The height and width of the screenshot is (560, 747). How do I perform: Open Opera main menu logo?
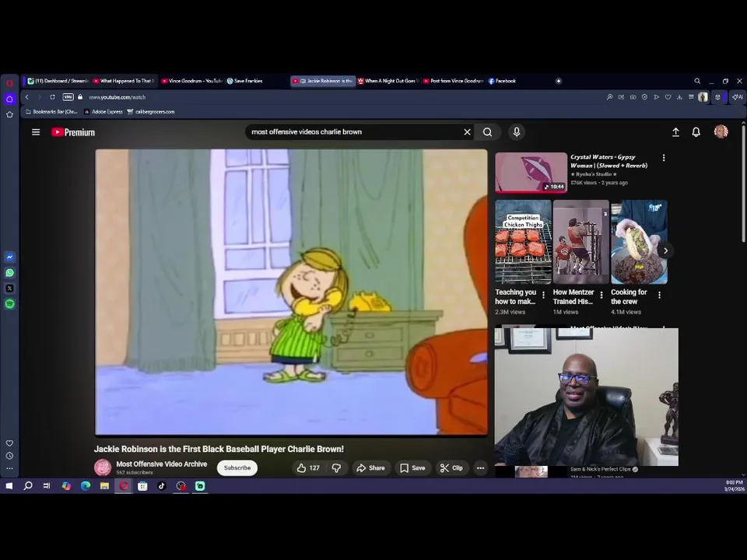[x=9, y=83]
